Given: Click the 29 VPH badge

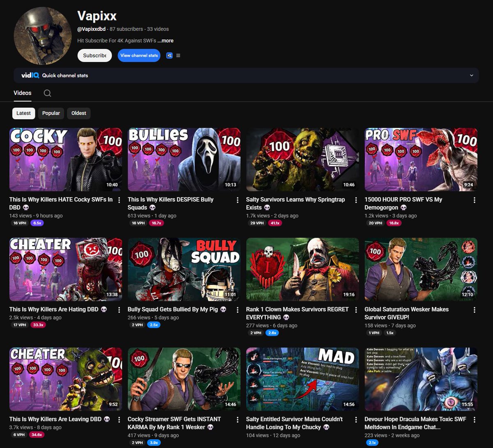Looking at the screenshot, I should tap(257, 223).
